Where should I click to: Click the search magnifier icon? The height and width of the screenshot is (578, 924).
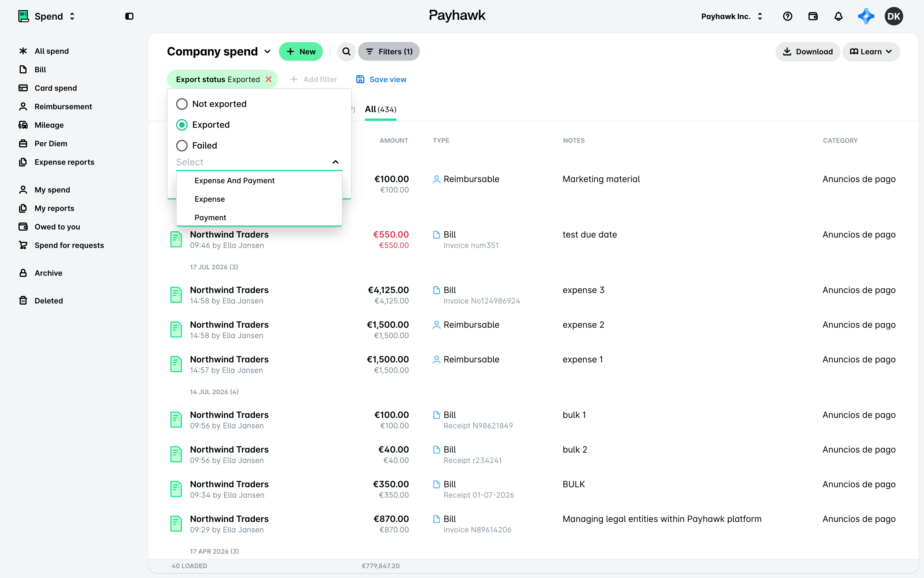point(346,52)
